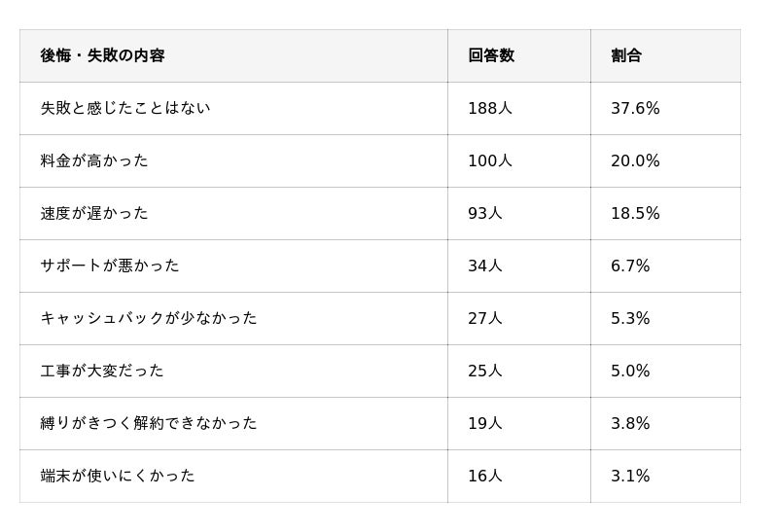
Task: Click the 18.5% percentage cell
Action: click(635, 214)
